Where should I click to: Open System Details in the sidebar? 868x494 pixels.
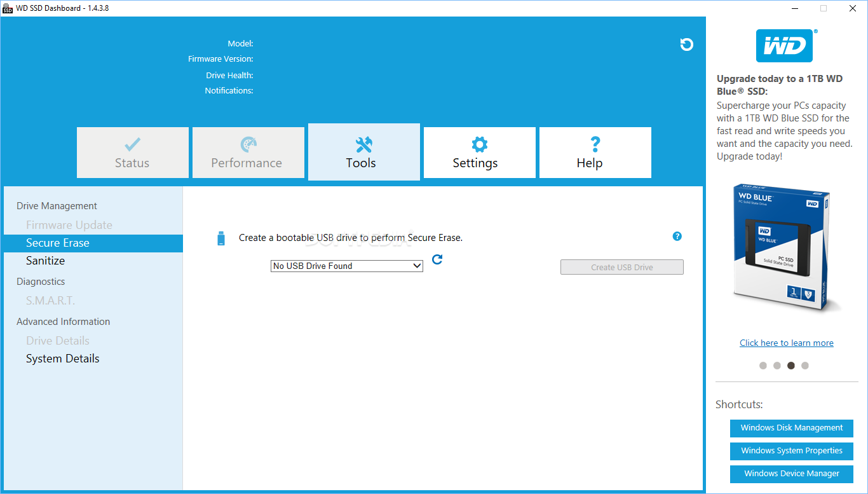coord(63,359)
